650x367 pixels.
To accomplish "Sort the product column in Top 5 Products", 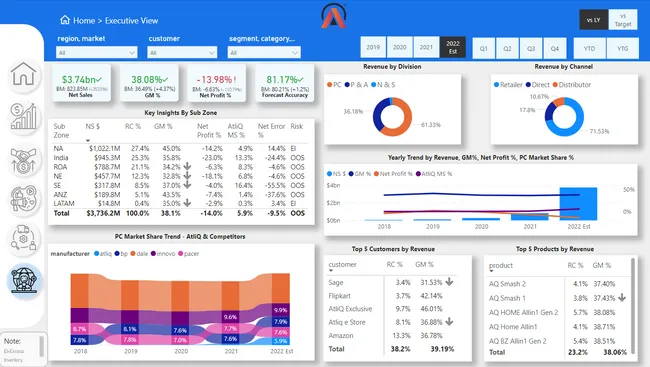I will [501, 265].
